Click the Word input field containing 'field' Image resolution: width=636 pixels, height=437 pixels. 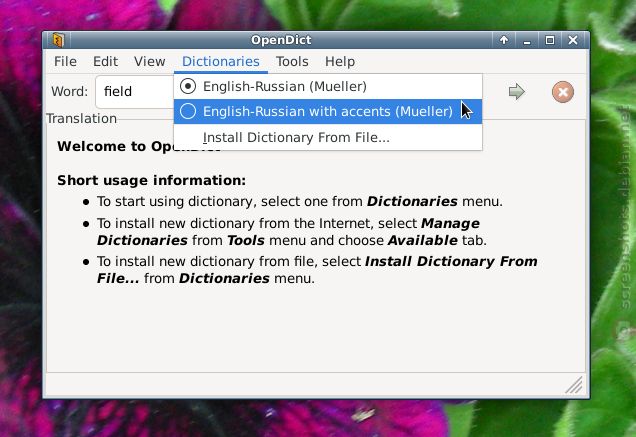click(135, 92)
